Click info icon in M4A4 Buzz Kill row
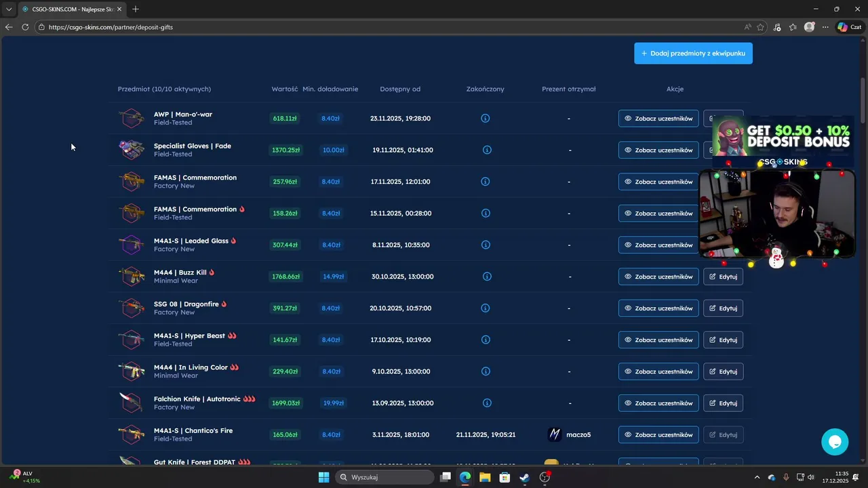The height and width of the screenshot is (488, 868). pyautogui.click(x=487, y=277)
